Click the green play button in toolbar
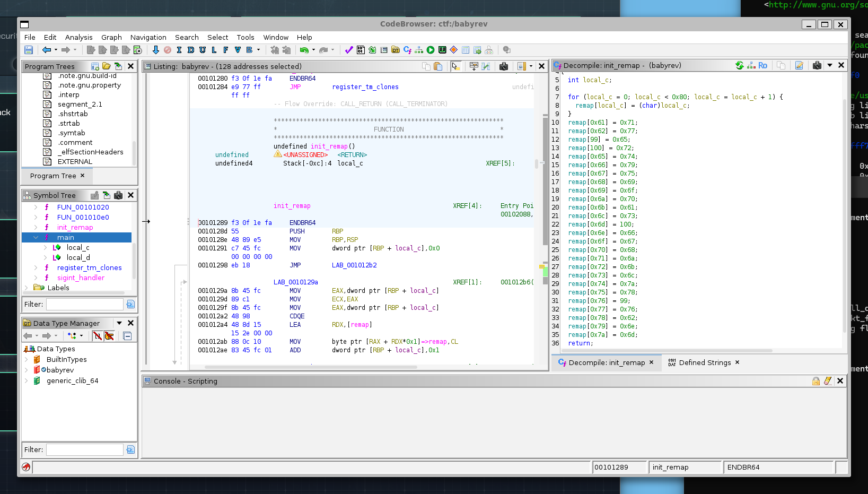 coord(431,50)
